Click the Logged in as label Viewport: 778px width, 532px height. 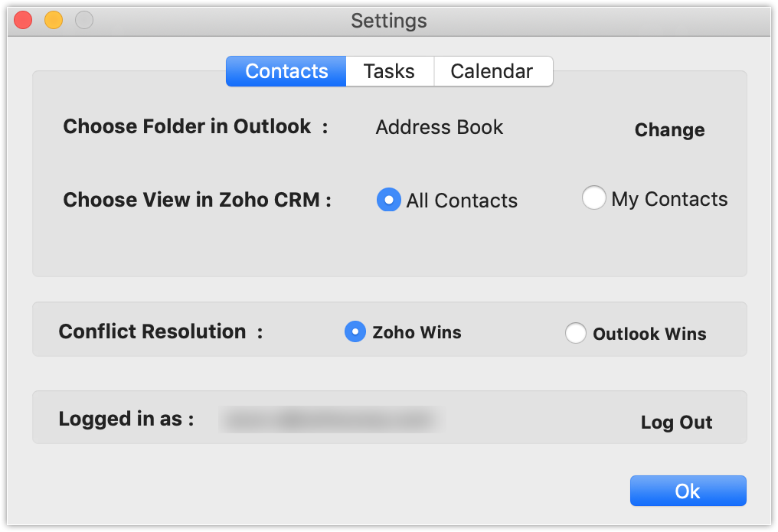pyautogui.click(x=126, y=419)
